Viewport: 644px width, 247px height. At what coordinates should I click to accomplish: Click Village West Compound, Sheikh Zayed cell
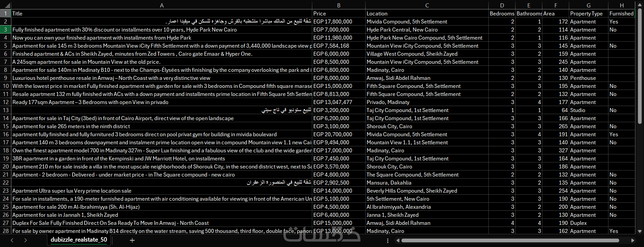click(x=427, y=54)
